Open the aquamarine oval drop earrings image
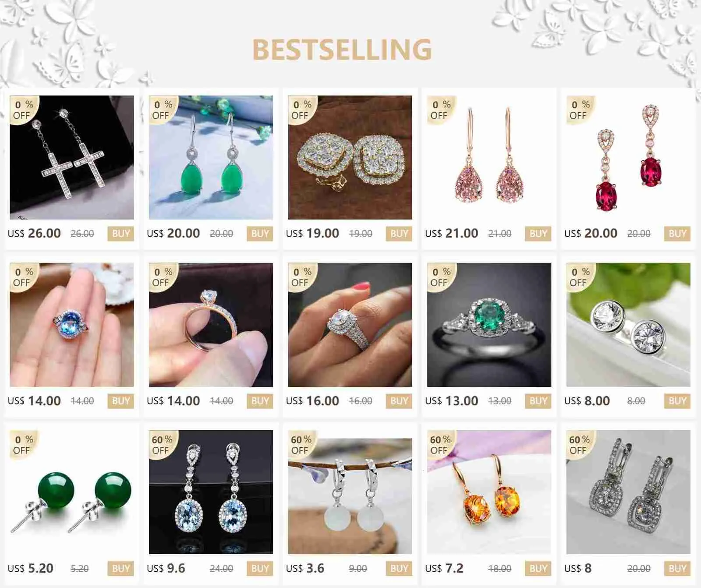The width and height of the screenshot is (701, 588). click(x=211, y=492)
